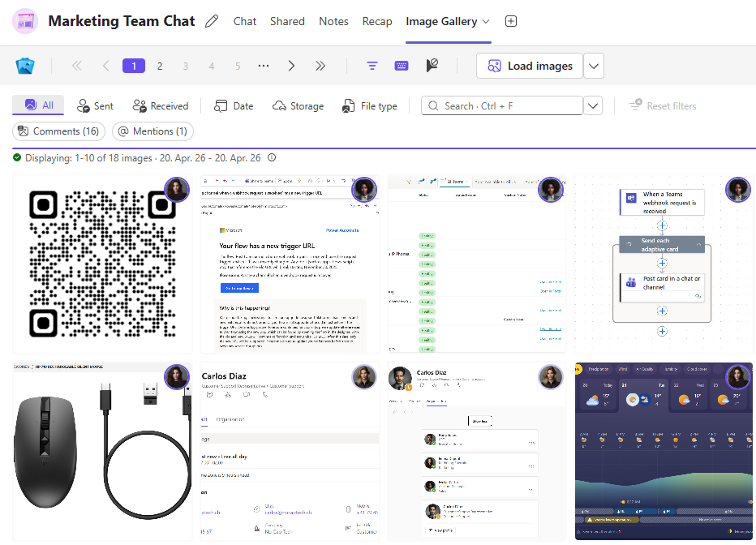756x545 pixels.
Task: Click the Search Ctrl + F field
Action: tap(502, 106)
